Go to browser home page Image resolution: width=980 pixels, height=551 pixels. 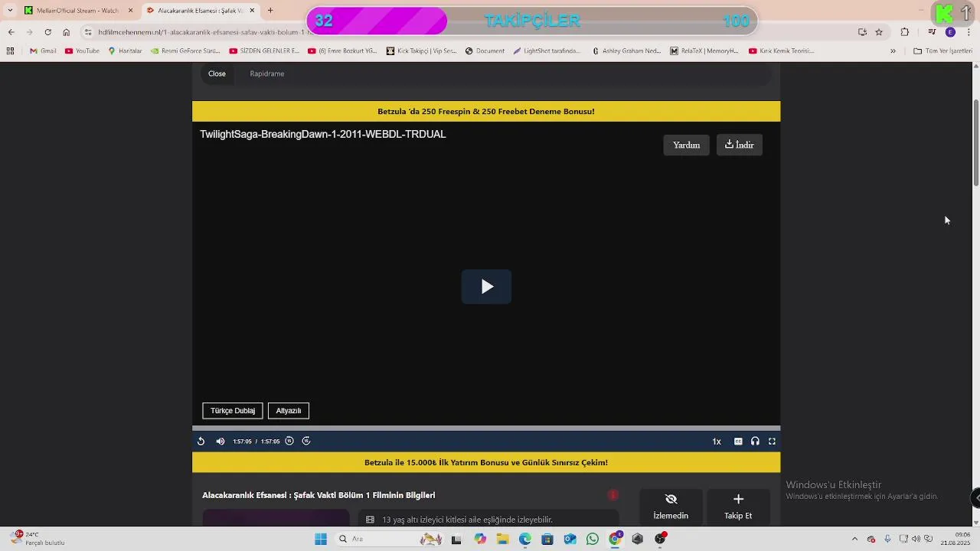click(67, 32)
